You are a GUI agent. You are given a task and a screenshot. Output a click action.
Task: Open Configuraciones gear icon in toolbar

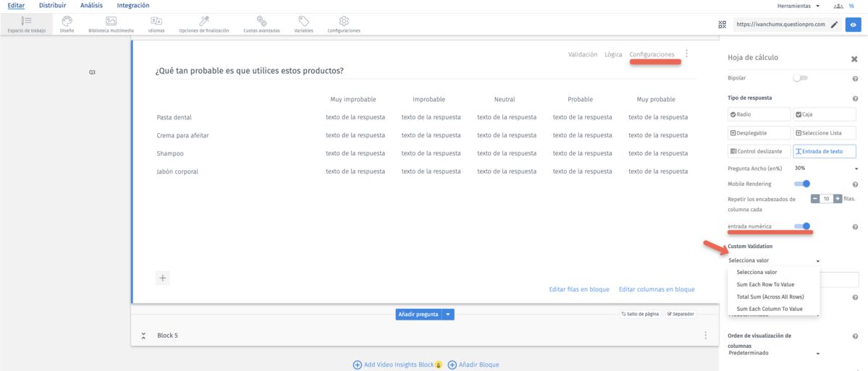coord(344,21)
